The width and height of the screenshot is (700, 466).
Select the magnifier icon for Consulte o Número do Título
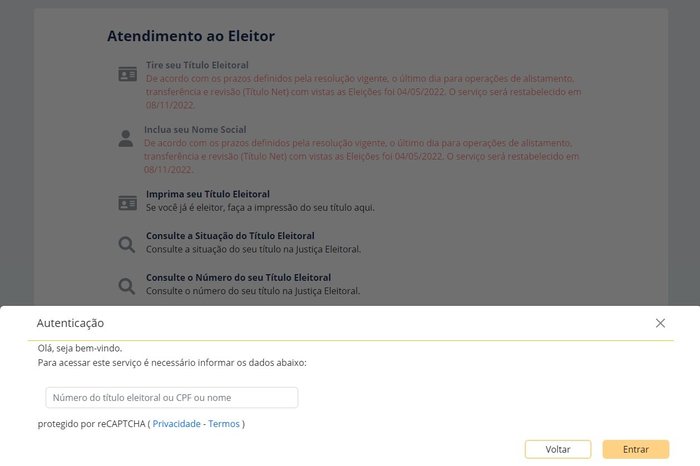[x=127, y=286]
